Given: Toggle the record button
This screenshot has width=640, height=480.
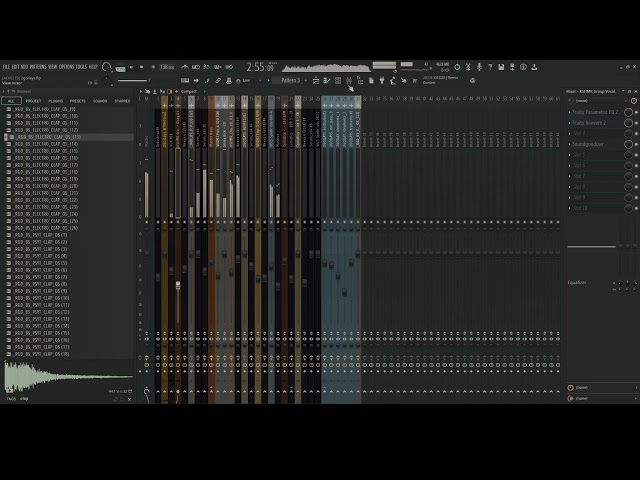Looking at the screenshot, I should point(153,67).
